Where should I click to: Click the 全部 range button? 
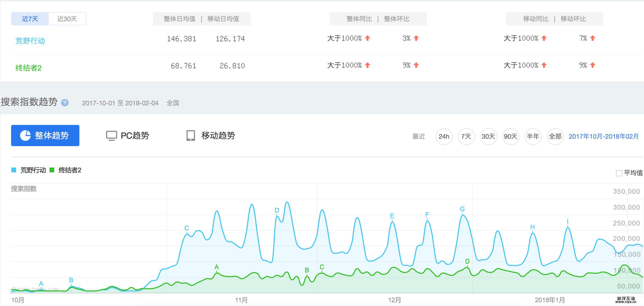click(x=555, y=137)
